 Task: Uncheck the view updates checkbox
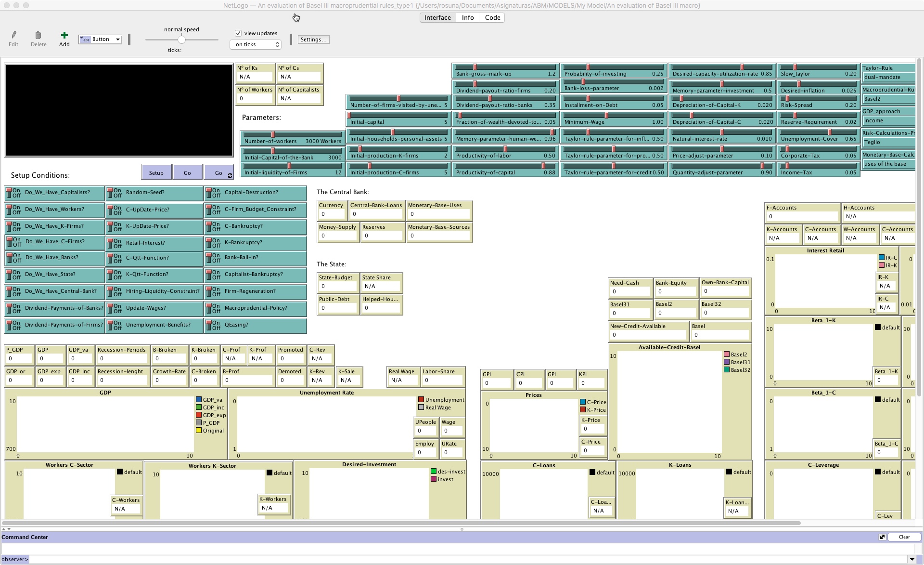coord(238,33)
